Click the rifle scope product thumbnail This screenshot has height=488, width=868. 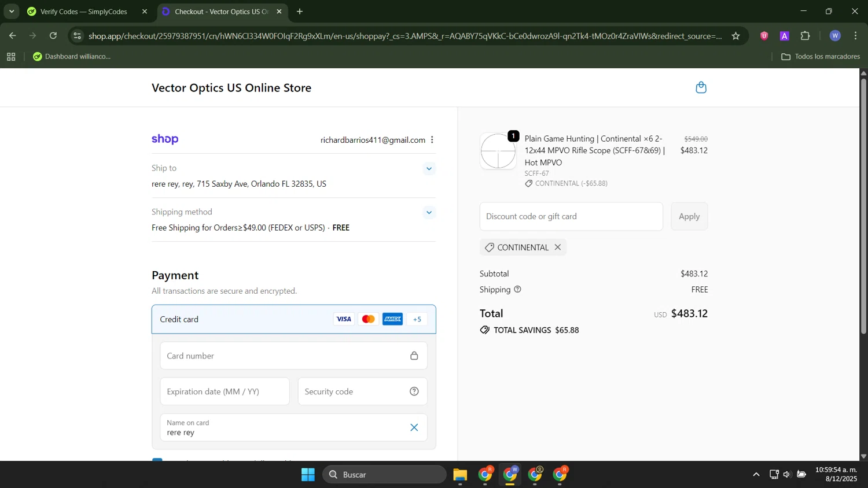click(498, 151)
